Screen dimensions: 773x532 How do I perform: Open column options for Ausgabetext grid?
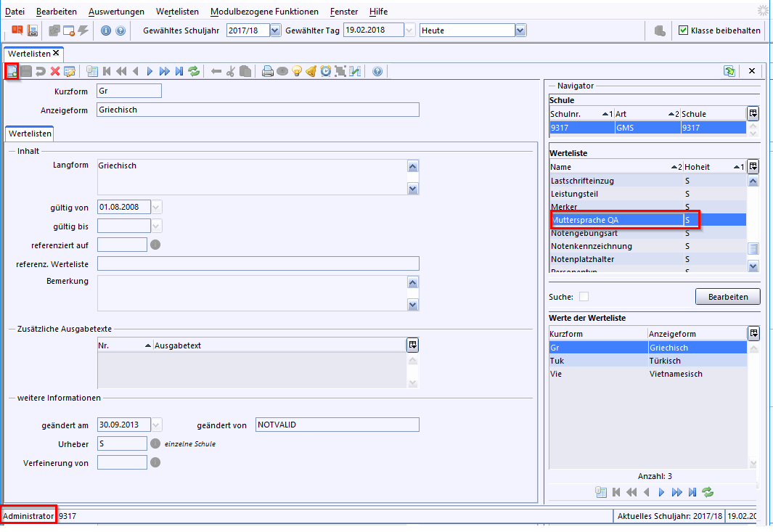click(x=412, y=345)
